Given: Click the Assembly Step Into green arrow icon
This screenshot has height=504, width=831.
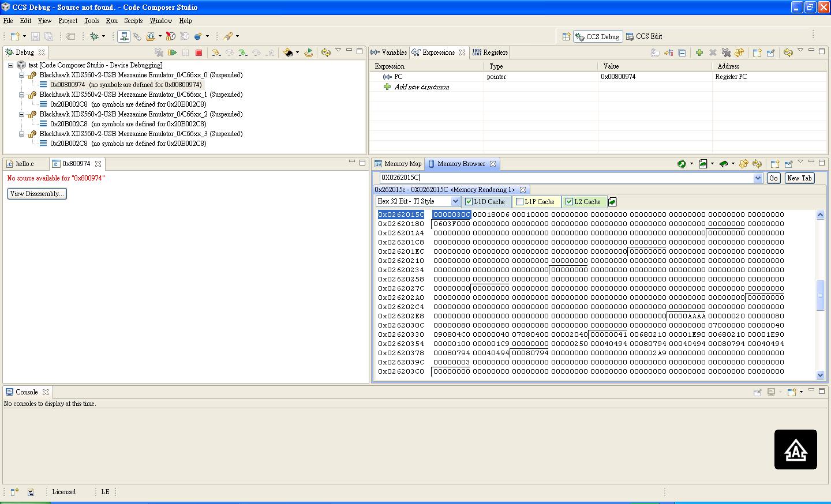Looking at the screenshot, I should 243,52.
